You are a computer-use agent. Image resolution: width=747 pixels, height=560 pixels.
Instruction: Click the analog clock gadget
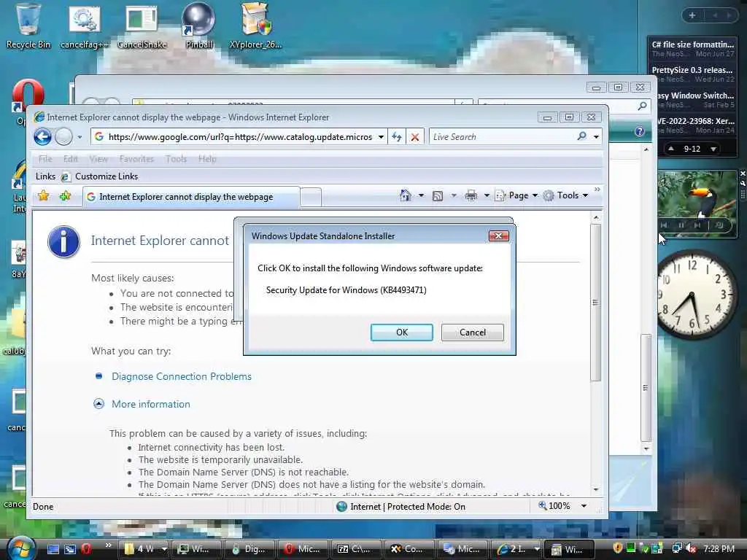692,294
